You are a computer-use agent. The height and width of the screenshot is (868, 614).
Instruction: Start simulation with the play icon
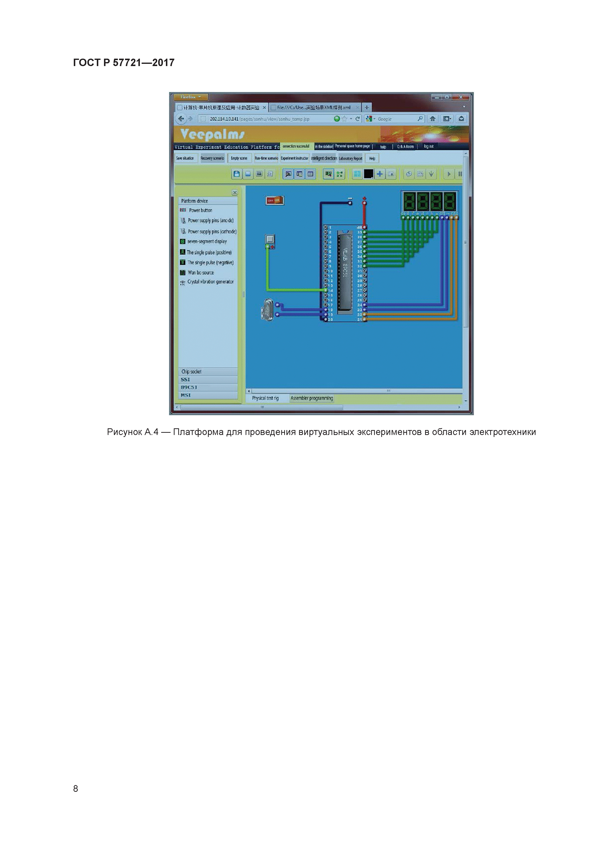click(449, 174)
